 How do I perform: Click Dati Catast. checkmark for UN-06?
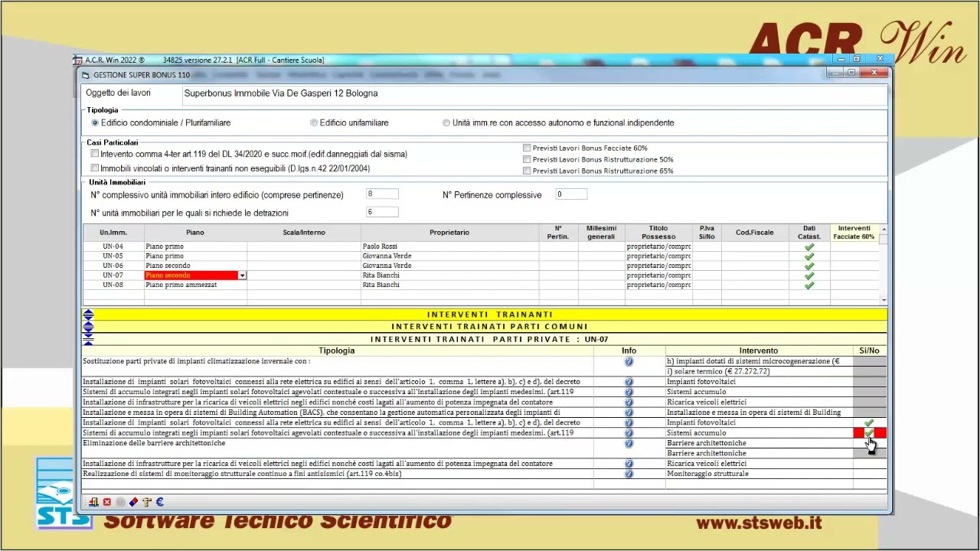(809, 266)
